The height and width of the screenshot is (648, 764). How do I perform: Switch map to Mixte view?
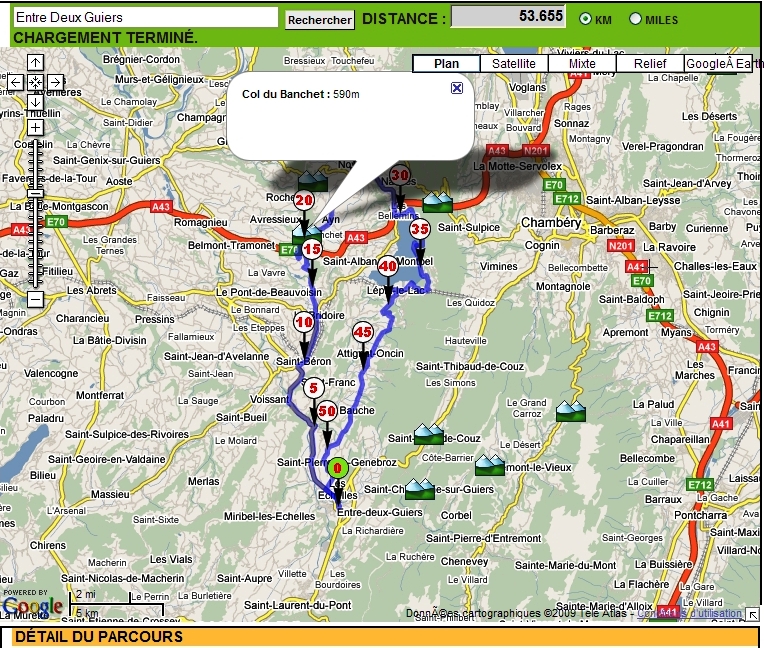point(582,64)
